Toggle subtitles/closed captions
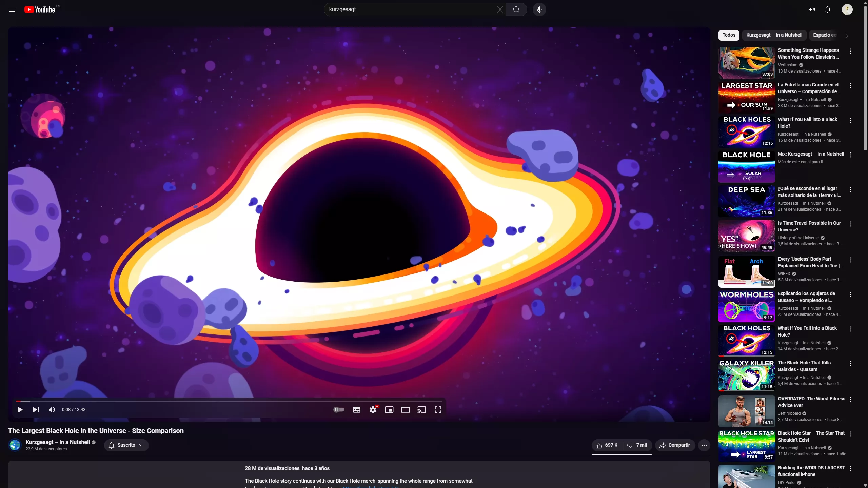Screen dimensions: 868x488 coord(356,410)
